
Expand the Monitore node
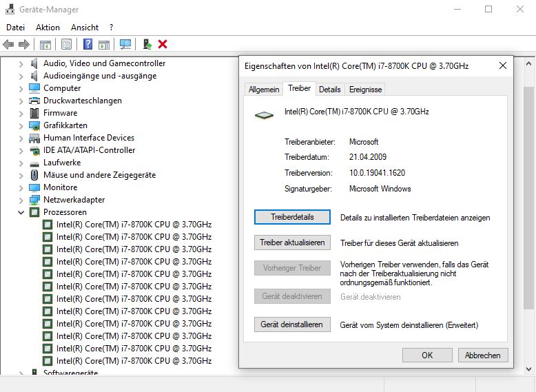tap(21, 188)
